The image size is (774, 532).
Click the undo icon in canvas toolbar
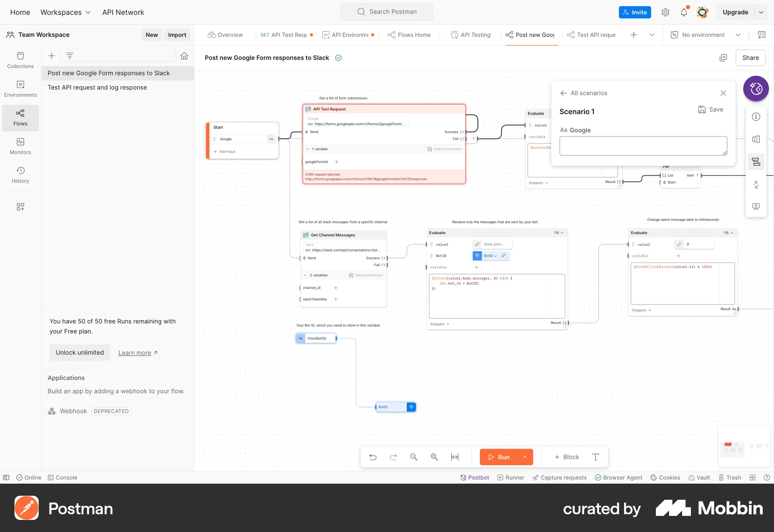373,457
